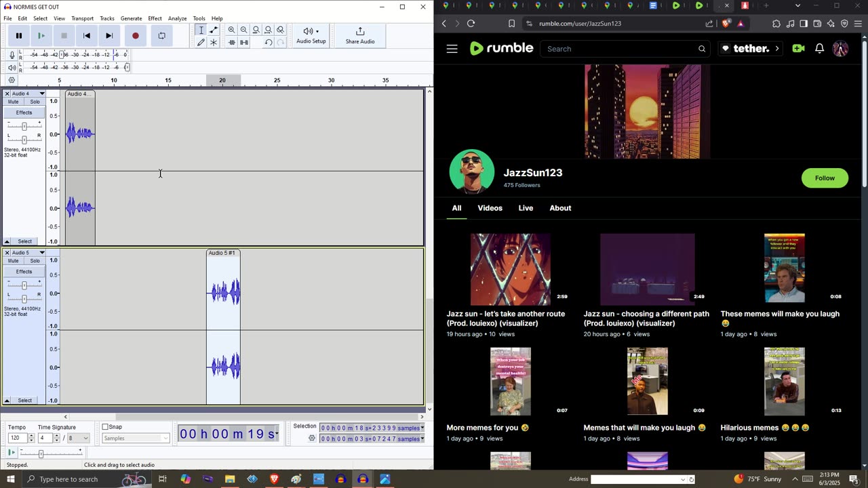Screen dimensions: 868x488
Task: Open selection start format dropdown arrow
Action: click(422, 428)
